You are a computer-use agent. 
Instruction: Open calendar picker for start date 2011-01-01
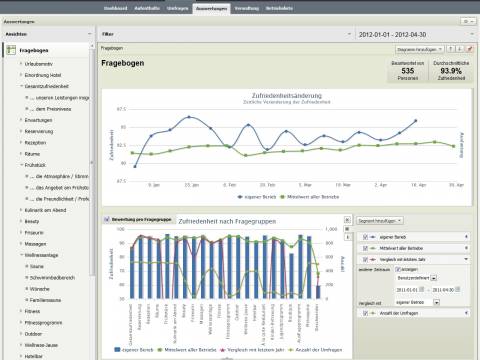tap(422, 290)
